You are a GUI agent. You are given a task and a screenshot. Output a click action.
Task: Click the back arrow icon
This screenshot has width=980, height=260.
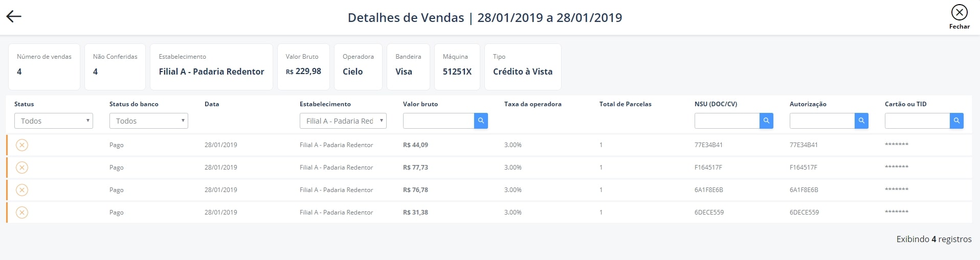14,16
